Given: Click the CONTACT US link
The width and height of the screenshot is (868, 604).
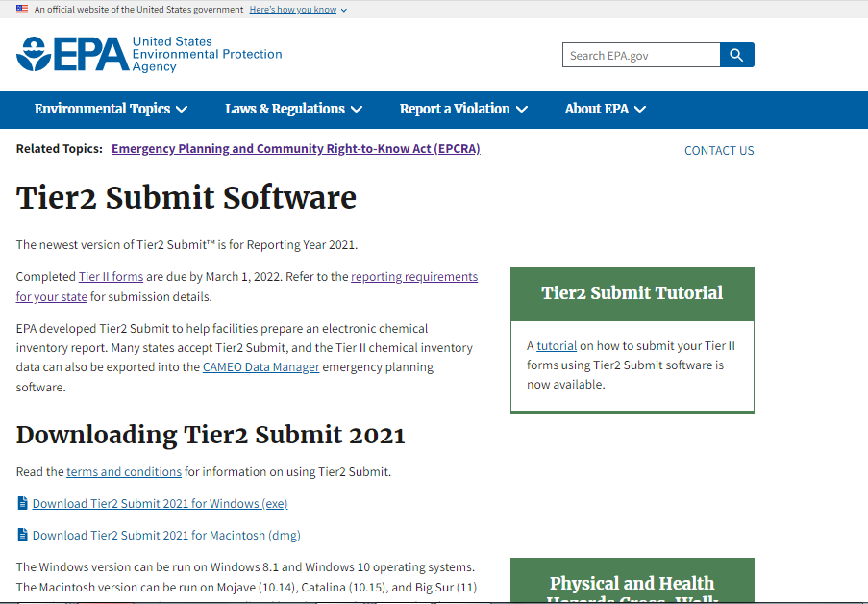Looking at the screenshot, I should pyautogui.click(x=719, y=151).
